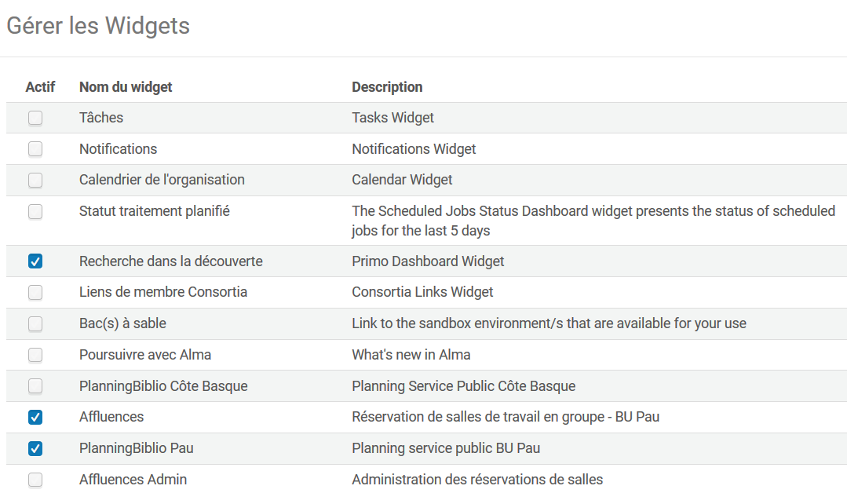The width and height of the screenshot is (847, 504).
Task: Check the Poursuivre avec Alma box
Action: pos(35,355)
